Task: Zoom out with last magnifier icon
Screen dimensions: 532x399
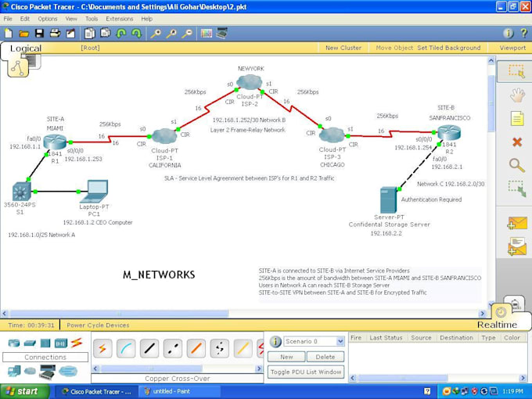Action: 187,33
